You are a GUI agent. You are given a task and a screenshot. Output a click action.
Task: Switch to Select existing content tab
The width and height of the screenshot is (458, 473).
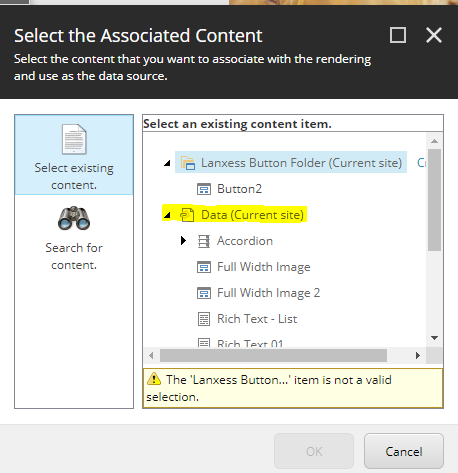[74, 155]
